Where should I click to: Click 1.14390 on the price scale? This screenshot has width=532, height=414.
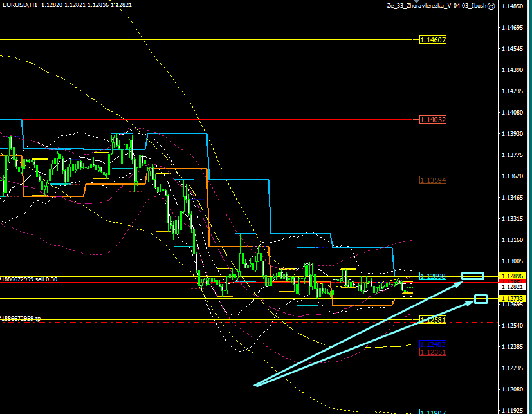(512, 70)
